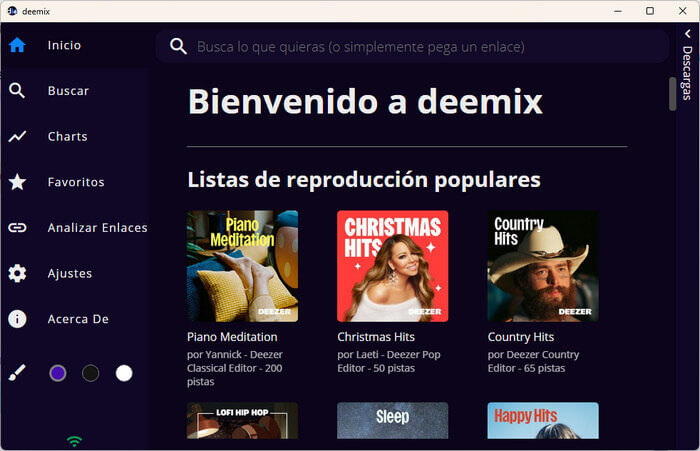Click the Buscar magnifier icon in sidebar
Screen dimensions: 700x451
click(x=17, y=91)
